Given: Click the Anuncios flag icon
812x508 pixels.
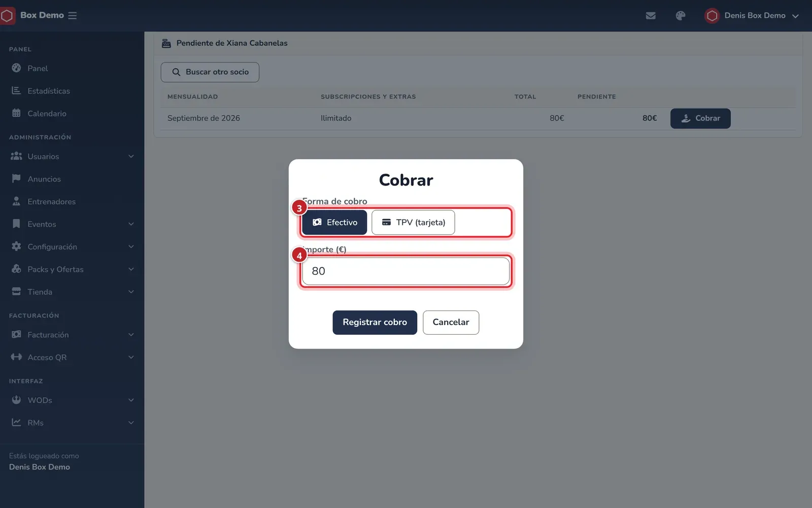Looking at the screenshot, I should tap(16, 179).
